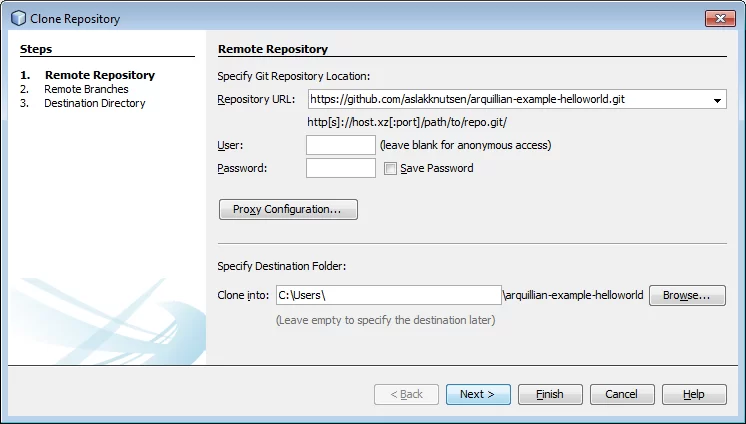This screenshot has width=746, height=424.
Task: Click the Clone Repository cube icon
Action: [x=18, y=19]
